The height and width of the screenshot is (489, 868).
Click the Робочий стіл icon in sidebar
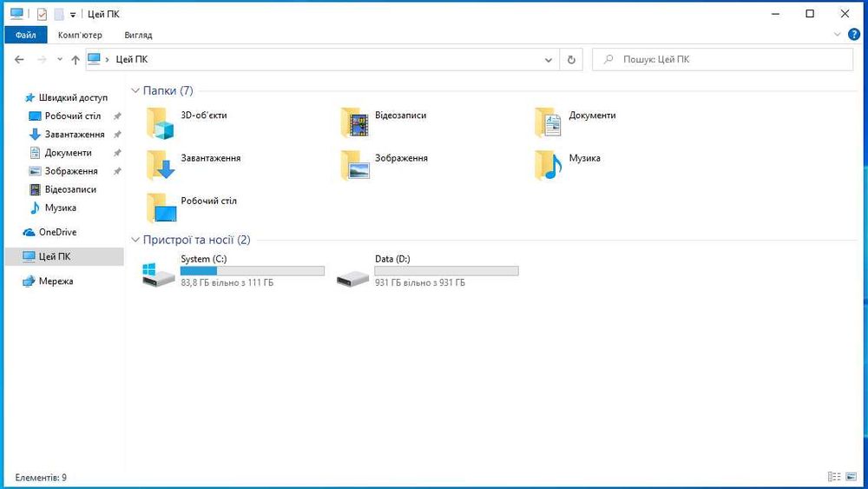click(x=35, y=116)
